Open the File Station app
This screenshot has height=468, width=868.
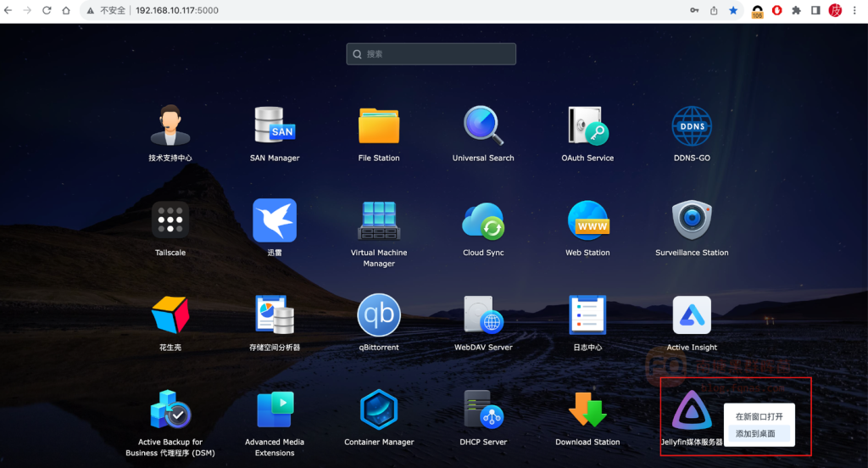click(379, 126)
